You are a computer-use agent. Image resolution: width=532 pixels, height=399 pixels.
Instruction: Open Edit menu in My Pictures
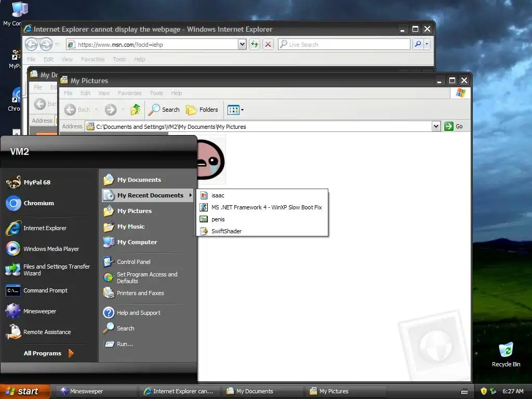(x=85, y=93)
